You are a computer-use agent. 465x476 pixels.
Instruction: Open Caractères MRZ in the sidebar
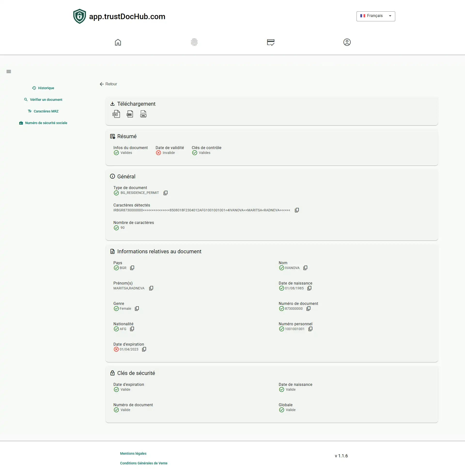43,111
